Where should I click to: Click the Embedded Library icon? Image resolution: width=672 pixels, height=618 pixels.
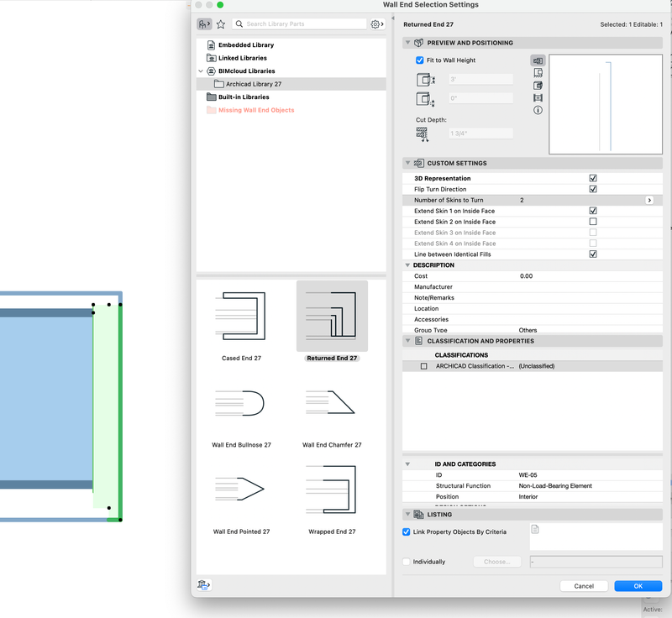[211, 45]
